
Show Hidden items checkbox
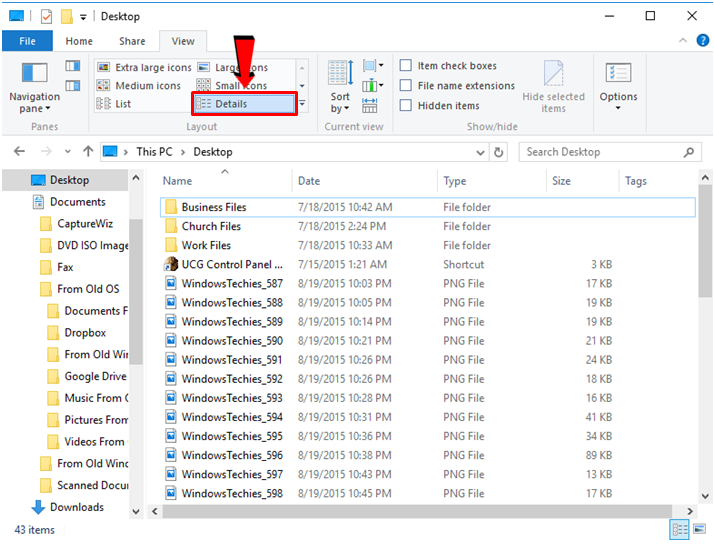406,106
